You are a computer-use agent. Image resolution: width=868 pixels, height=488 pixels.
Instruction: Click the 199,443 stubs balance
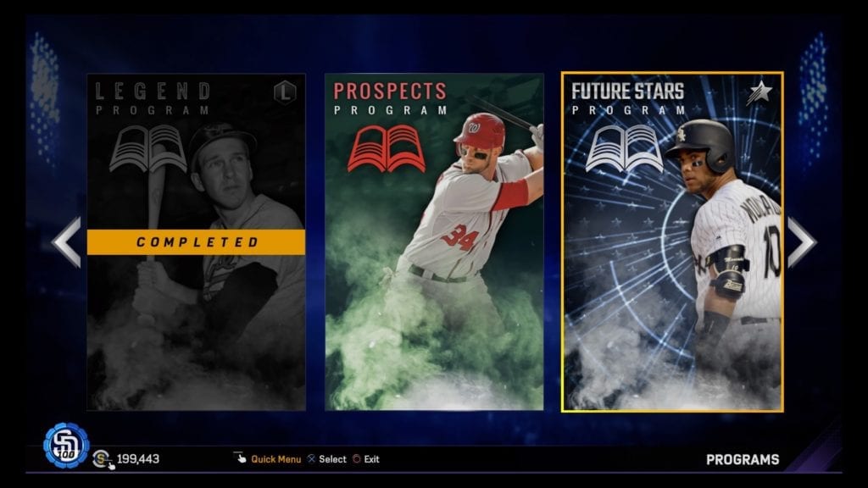click(138, 458)
